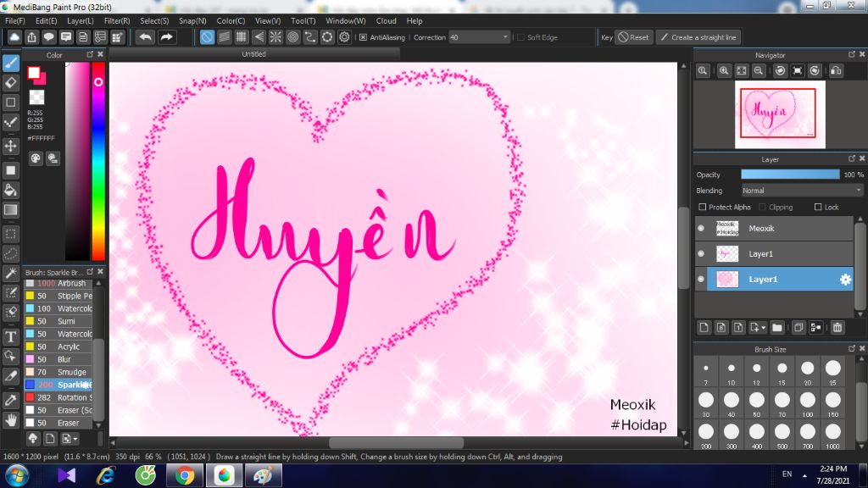Adjust the layer Opacity slider

[x=790, y=175]
